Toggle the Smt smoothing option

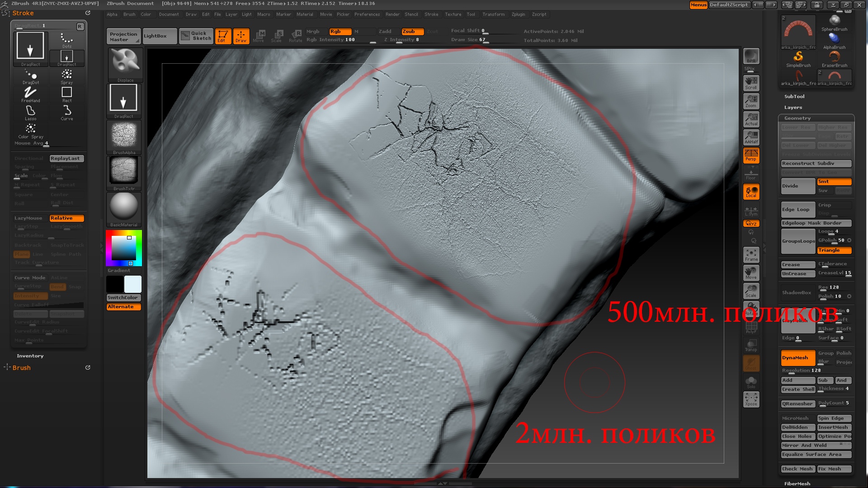[834, 182]
